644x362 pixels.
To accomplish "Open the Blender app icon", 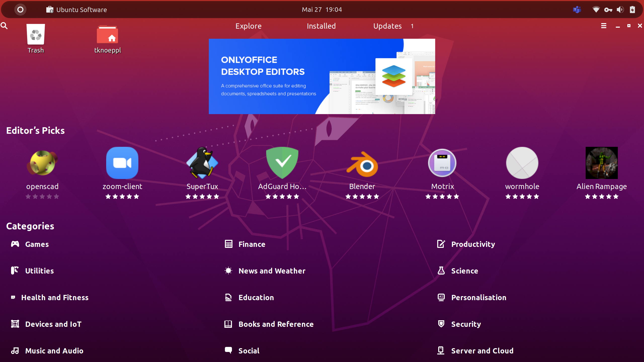I will [362, 163].
